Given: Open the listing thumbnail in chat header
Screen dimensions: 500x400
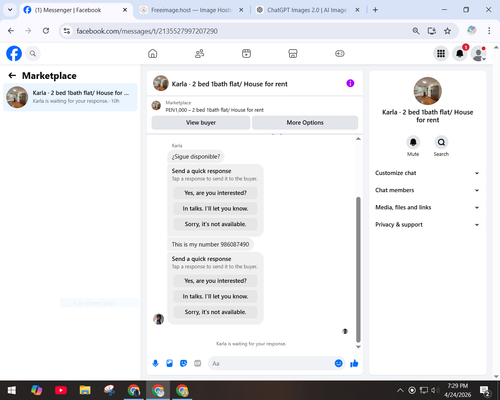Looking at the screenshot, I should [161, 83].
